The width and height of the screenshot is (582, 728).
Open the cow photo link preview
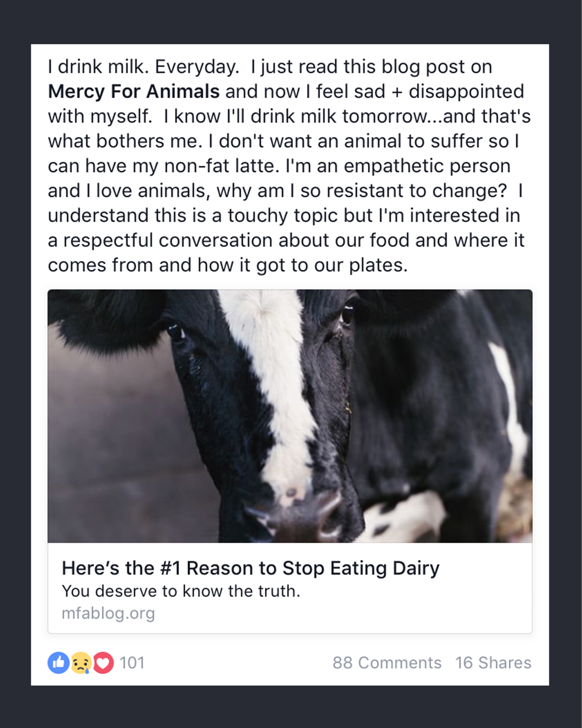290,416
